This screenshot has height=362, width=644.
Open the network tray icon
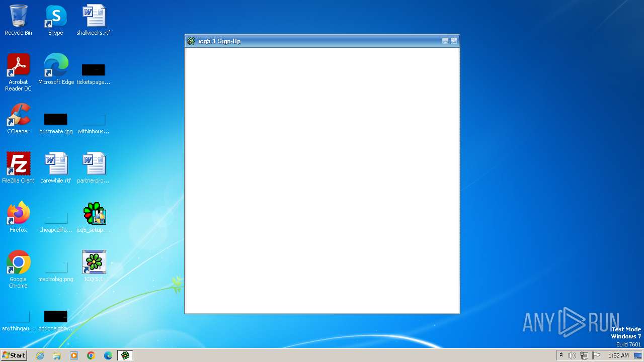click(584, 355)
